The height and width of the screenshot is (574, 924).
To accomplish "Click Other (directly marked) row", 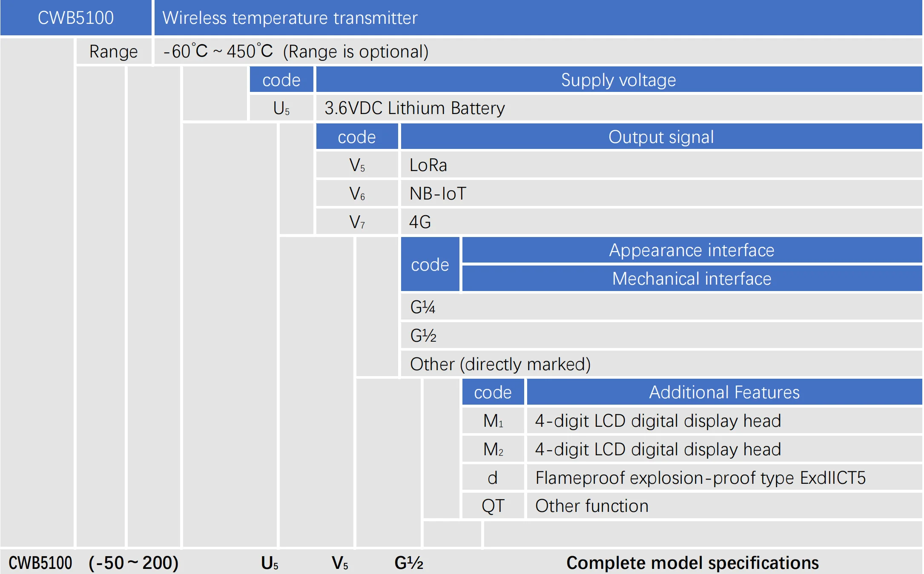I will 500,364.
